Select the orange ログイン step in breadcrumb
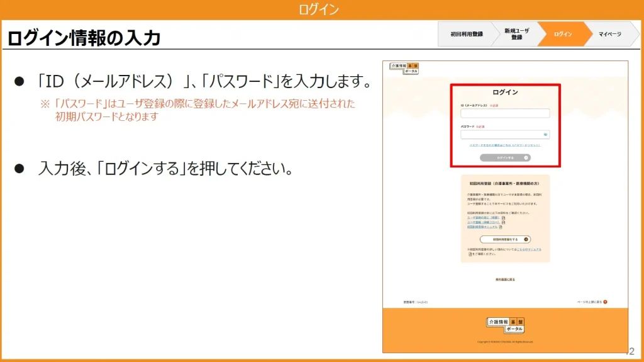 click(563, 34)
